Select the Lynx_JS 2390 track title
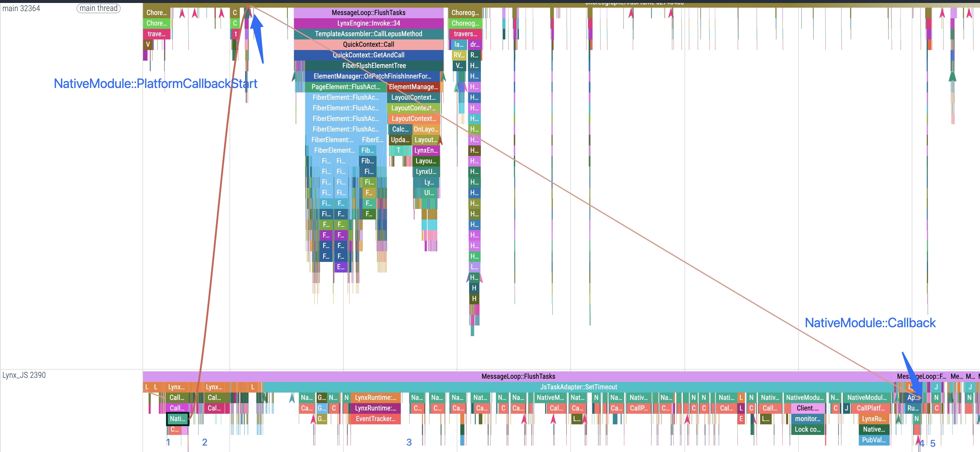Screen dimensions: 980x452 click(x=24, y=375)
